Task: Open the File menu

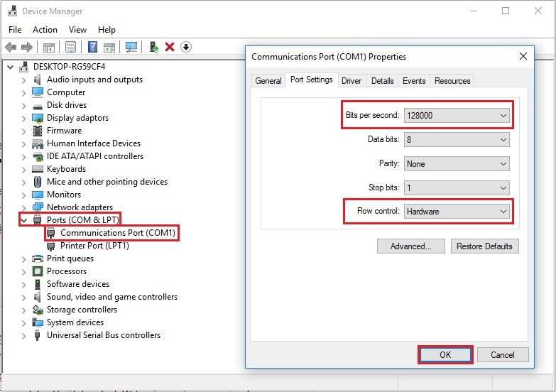Action: pyautogui.click(x=15, y=30)
